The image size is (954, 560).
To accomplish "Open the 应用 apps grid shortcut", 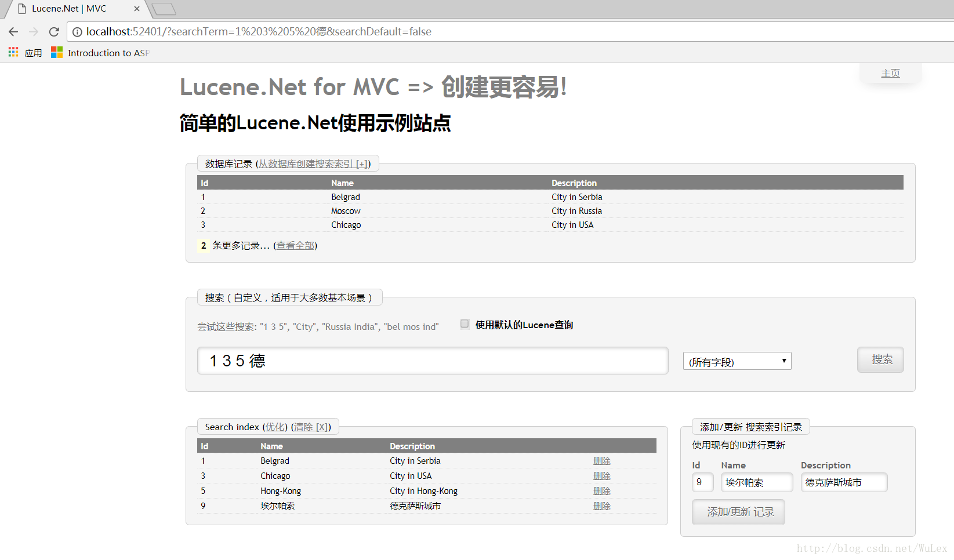I will click(x=25, y=53).
